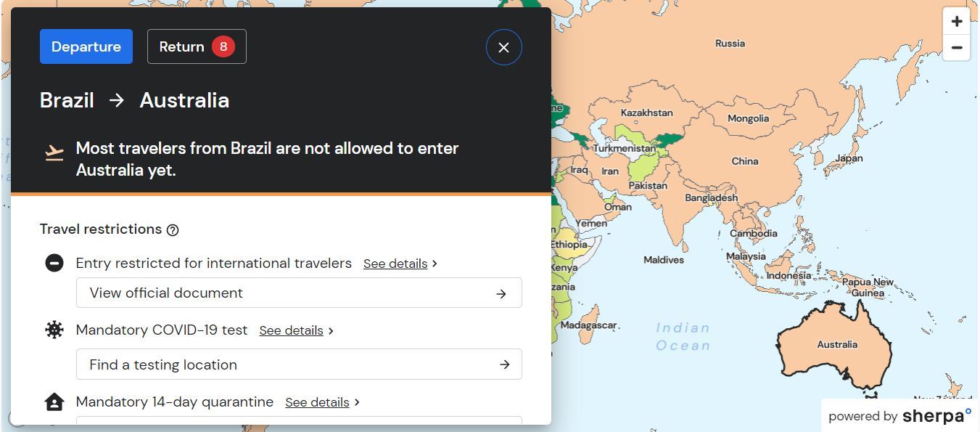This screenshot has height=432, width=980.
Task: Zoom out of the map
Action: coord(957,48)
